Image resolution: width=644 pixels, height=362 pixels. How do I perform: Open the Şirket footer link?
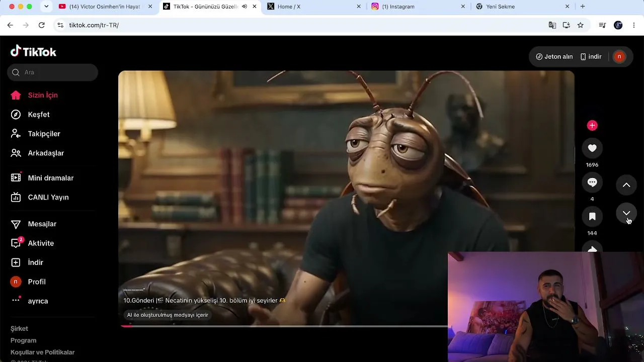[19, 329]
